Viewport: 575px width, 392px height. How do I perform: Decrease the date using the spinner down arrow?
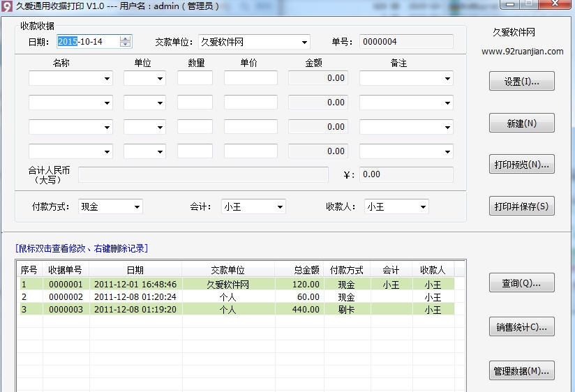coord(125,44)
